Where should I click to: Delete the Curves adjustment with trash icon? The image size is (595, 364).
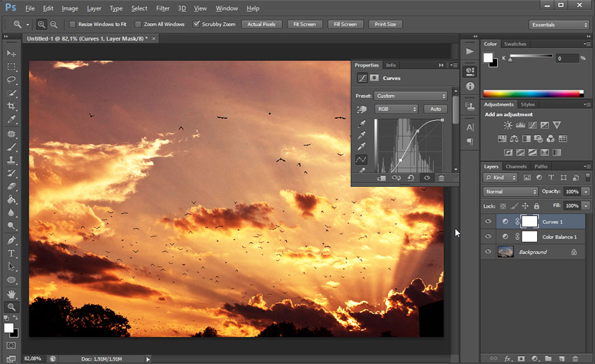point(441,178)
